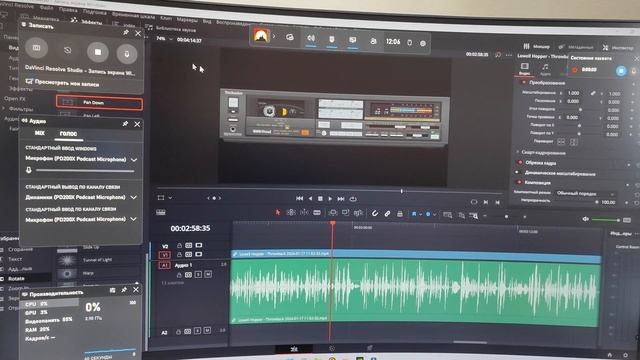
Task: Open the Game Bar widget menu icon
Action: pos(290,37)
